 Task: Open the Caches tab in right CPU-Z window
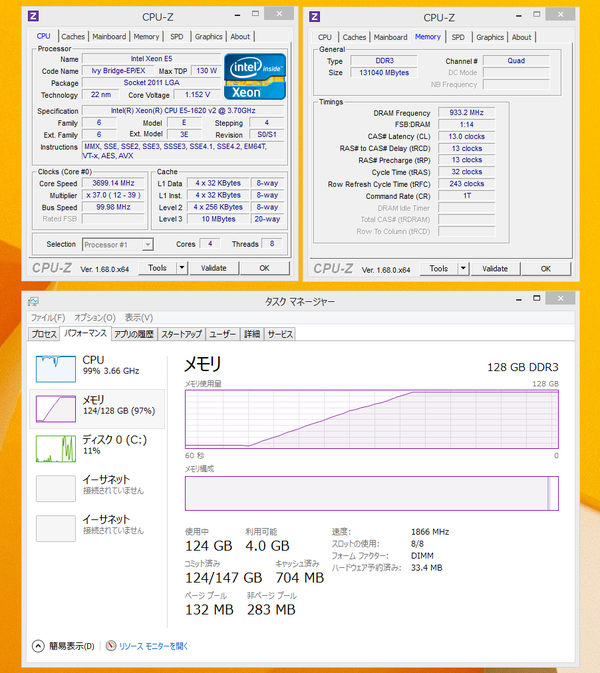(x=354, y=37)
